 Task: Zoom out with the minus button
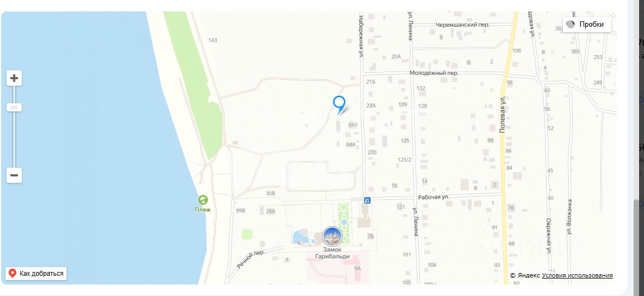pyautogui.click(x=14, y=175)
